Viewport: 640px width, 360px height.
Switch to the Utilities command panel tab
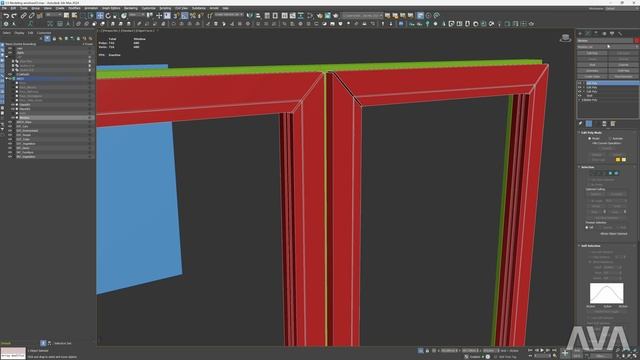[620, 33]
